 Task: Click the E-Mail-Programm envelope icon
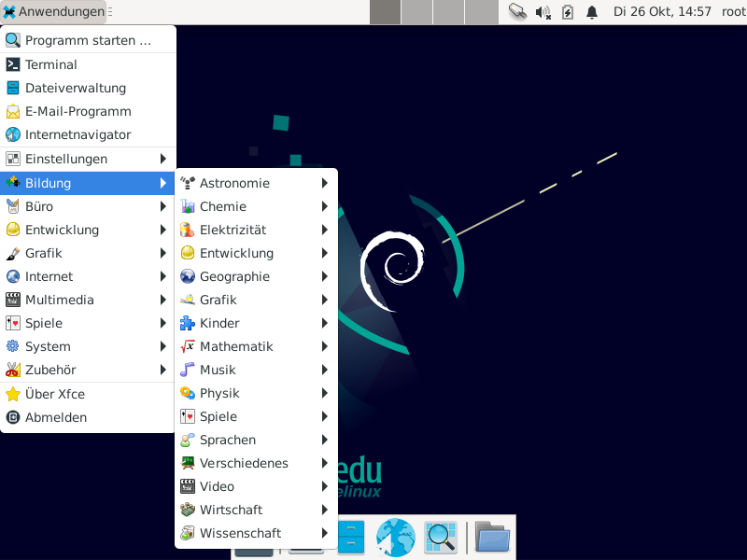13,111
